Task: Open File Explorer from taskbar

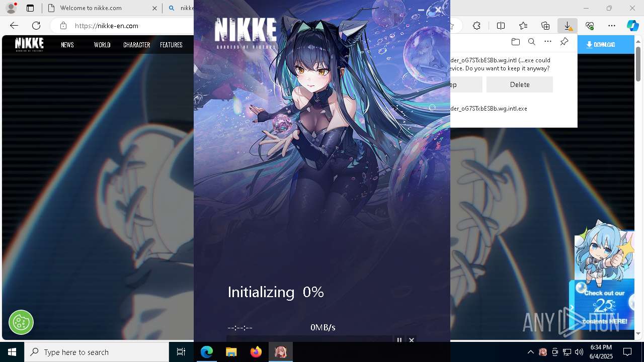Action: (231, 352)
